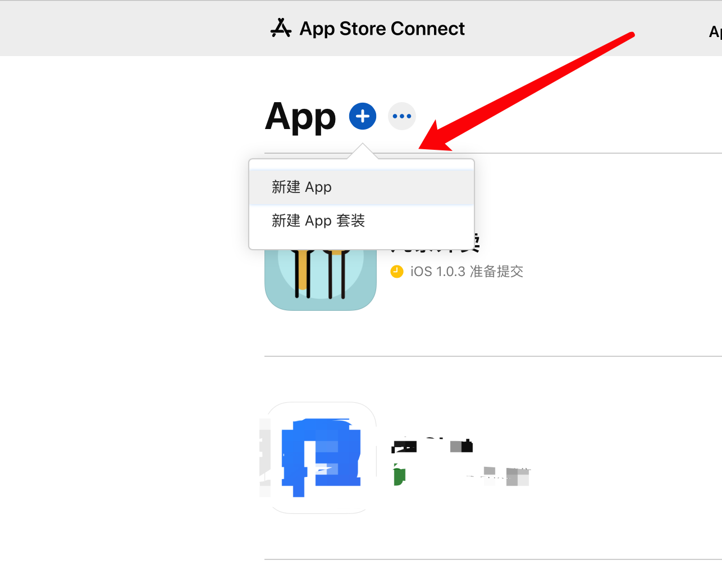The height and width of the screenshot is (588, 722).
Task: Click the circular plus icon next to App
Action: 362,116
